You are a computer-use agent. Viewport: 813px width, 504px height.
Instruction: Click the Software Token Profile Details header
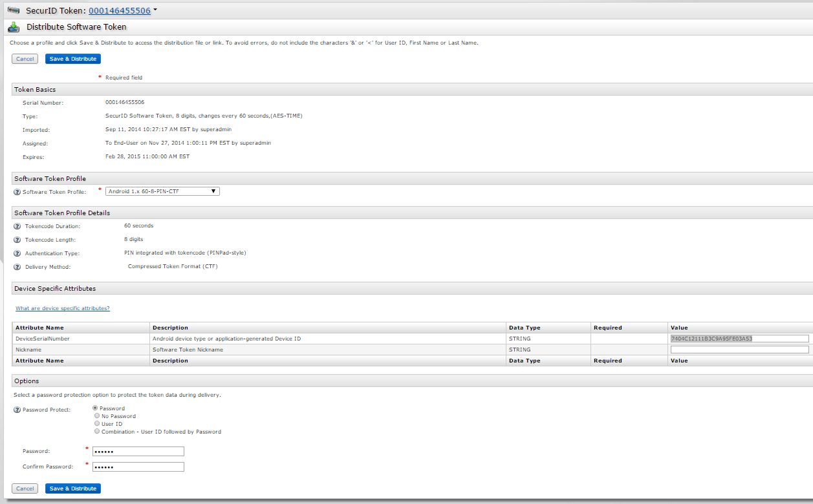pos(412,213)
